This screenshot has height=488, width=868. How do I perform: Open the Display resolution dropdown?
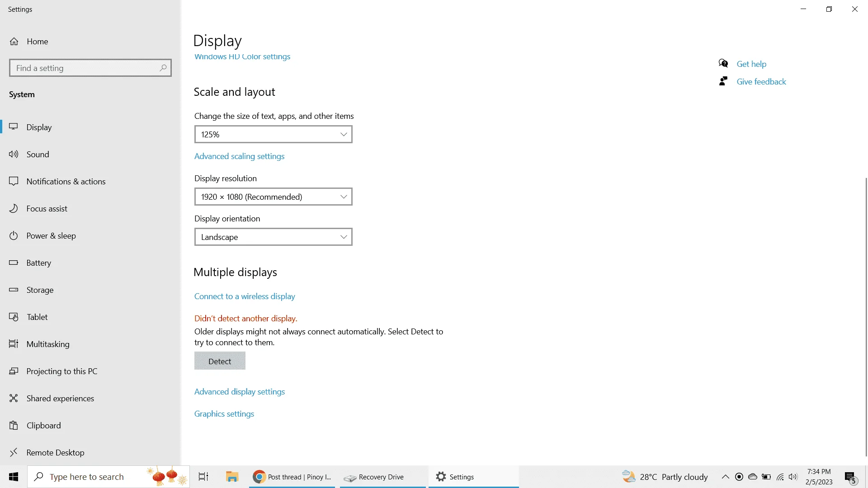click(273, 197)
